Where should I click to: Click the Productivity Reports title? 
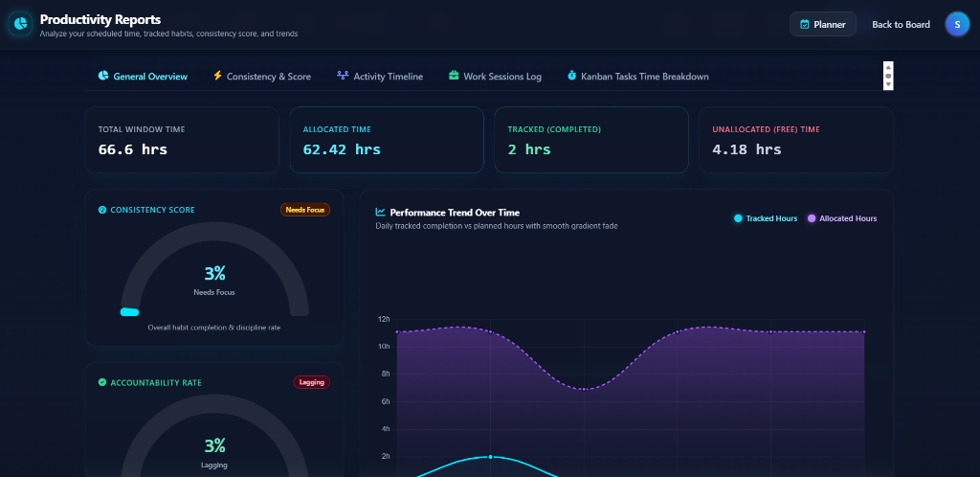pyautogui.click(x=100, y=19)
